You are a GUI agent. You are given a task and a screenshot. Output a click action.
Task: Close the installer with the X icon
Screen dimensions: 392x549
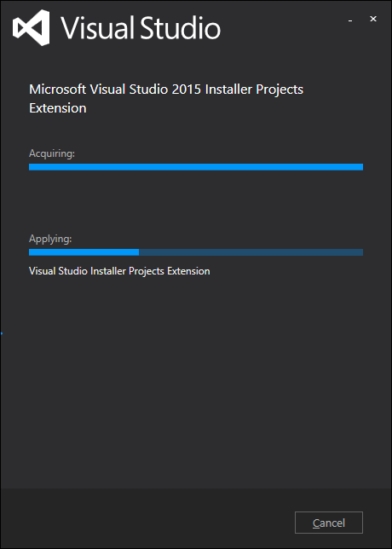[373, 20]
